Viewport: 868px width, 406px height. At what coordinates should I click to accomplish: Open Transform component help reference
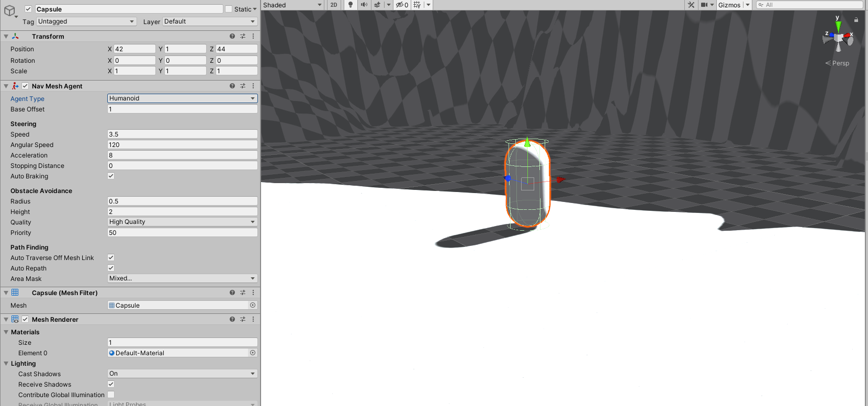[x=232, y=36]
